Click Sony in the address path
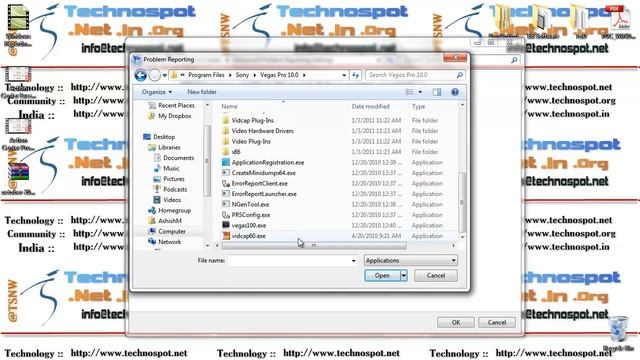Screen dimensions: 640x360 242,75
